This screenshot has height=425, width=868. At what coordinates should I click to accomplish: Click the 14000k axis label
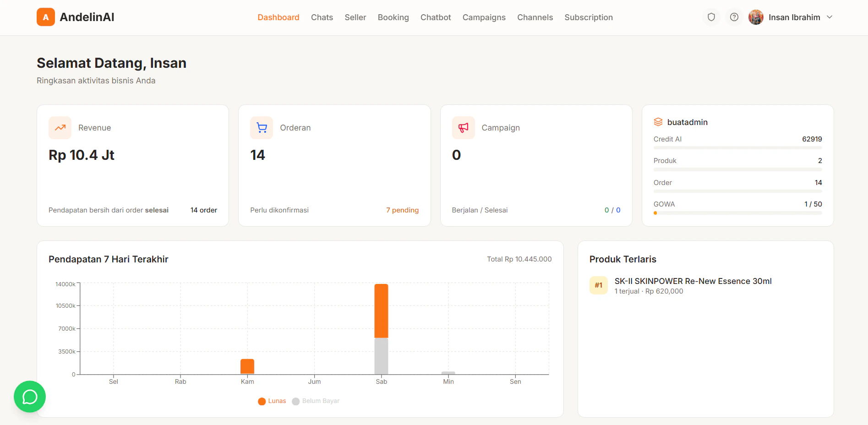(66, 284)
